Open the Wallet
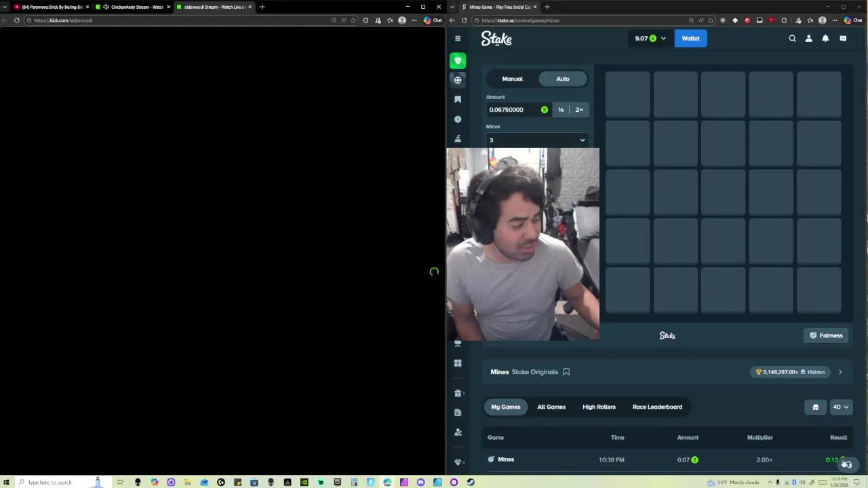Screen dimensions: 868x488 click(x=690, y=39)
